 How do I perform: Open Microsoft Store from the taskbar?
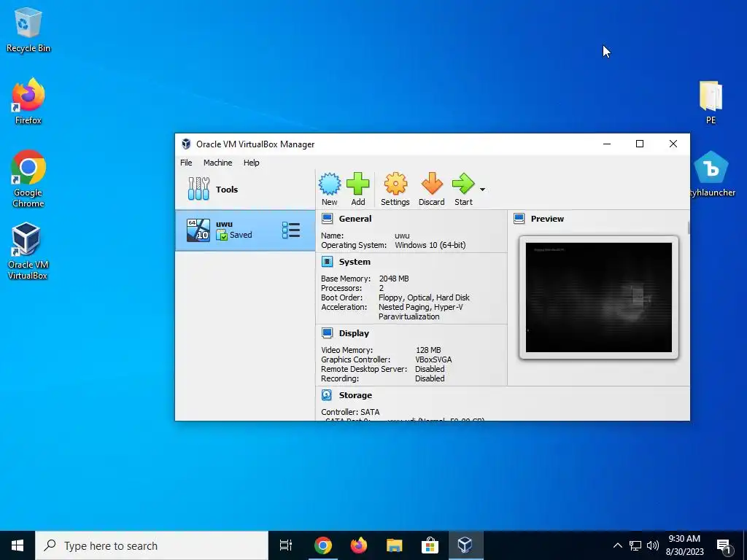click(x=430, y=545)
